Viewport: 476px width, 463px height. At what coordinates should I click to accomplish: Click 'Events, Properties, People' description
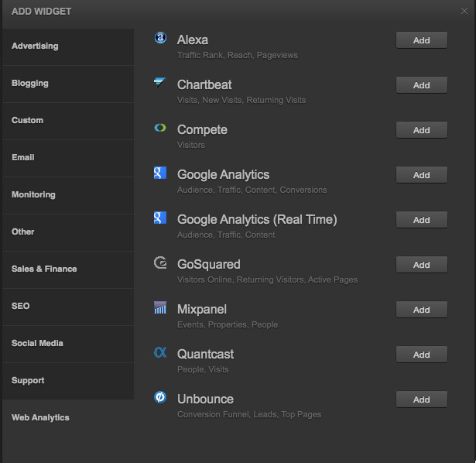click(228, 325)
